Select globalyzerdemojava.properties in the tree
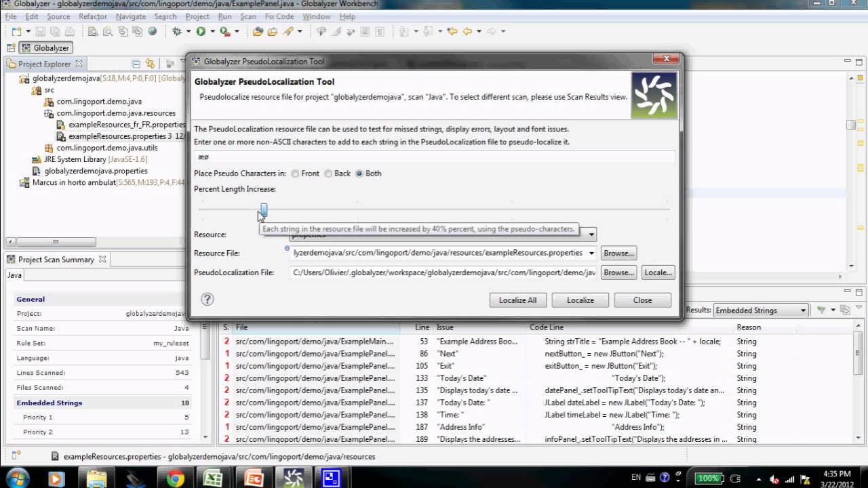Viewport: 868px width, 488px height. (96, 171)
